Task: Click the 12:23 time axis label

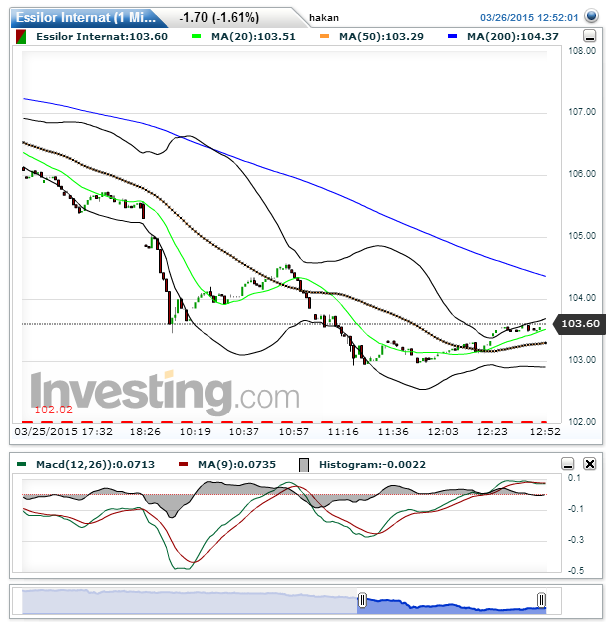Action: pyautogui.click(x=492, y=432)
